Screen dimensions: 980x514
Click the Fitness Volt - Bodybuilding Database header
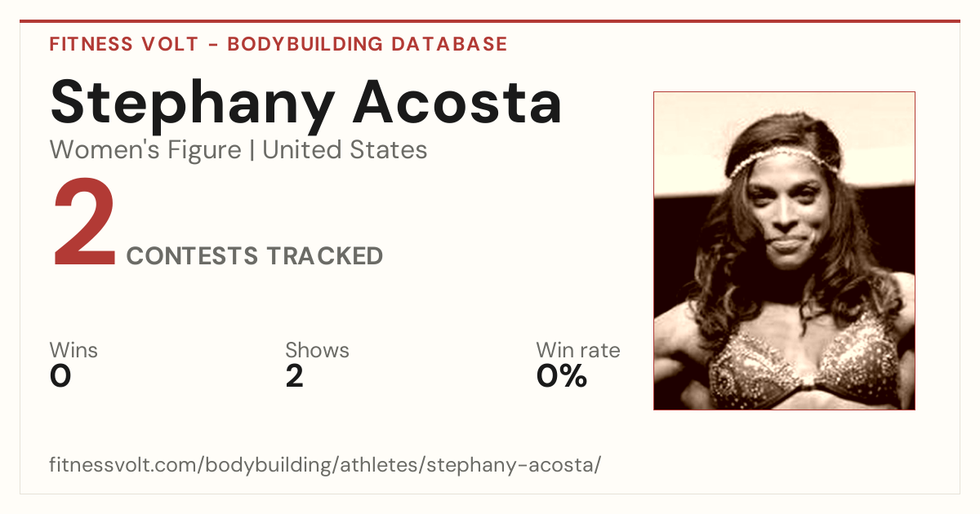[278, 44]
